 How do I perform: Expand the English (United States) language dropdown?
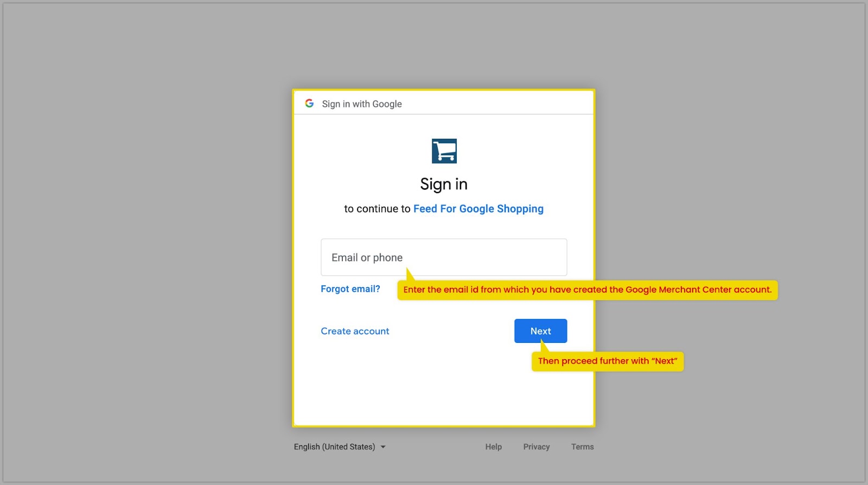pyautogui.click(x=340, y=447)
